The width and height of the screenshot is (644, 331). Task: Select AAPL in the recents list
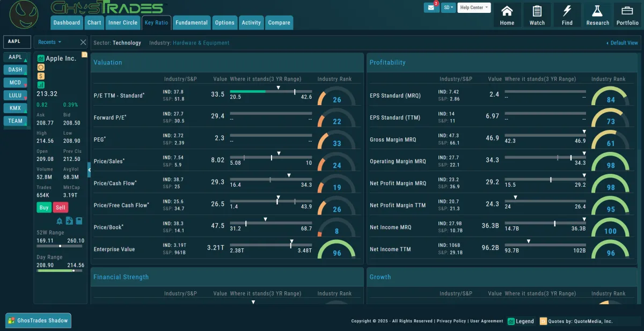pyautogui.click(x=16, y=57)
